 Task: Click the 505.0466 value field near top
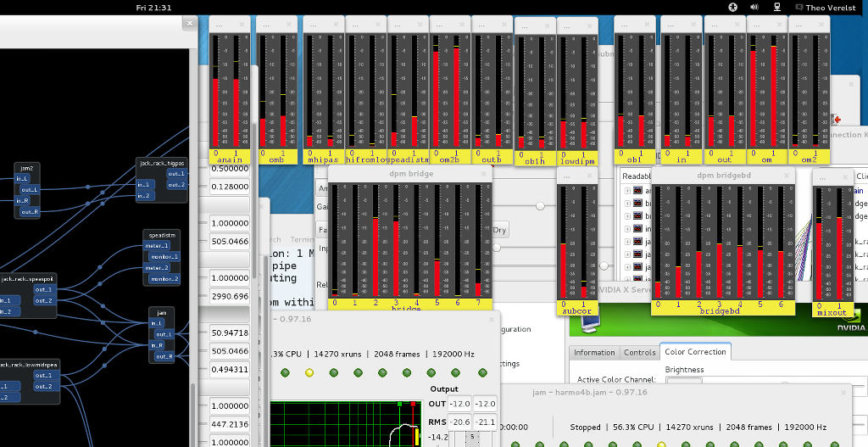(x=229, y=242)
